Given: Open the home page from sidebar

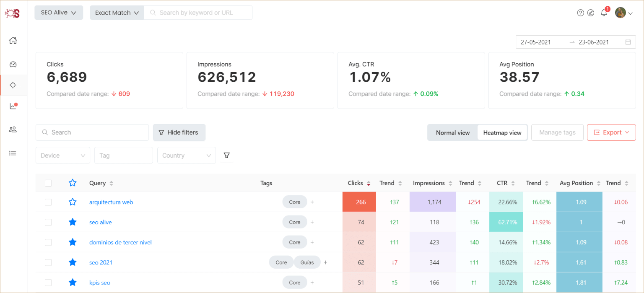Looking at the screenshot, I should click(13, 41).
